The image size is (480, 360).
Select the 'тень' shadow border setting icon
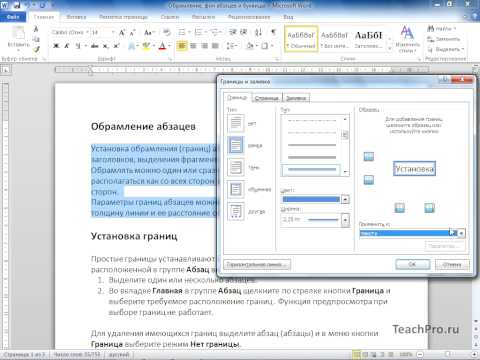[236, 167]
